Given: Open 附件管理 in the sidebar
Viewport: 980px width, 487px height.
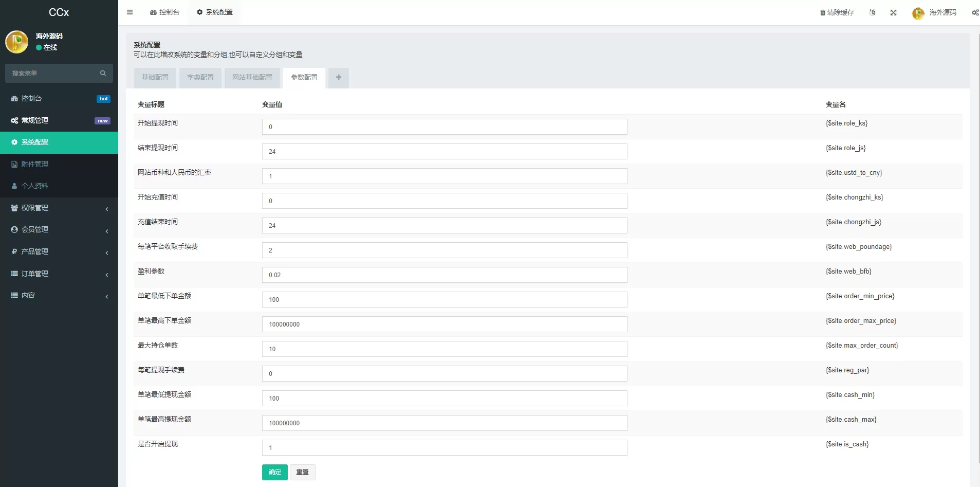Looking at the screenshot, I should tap(35, 164).
